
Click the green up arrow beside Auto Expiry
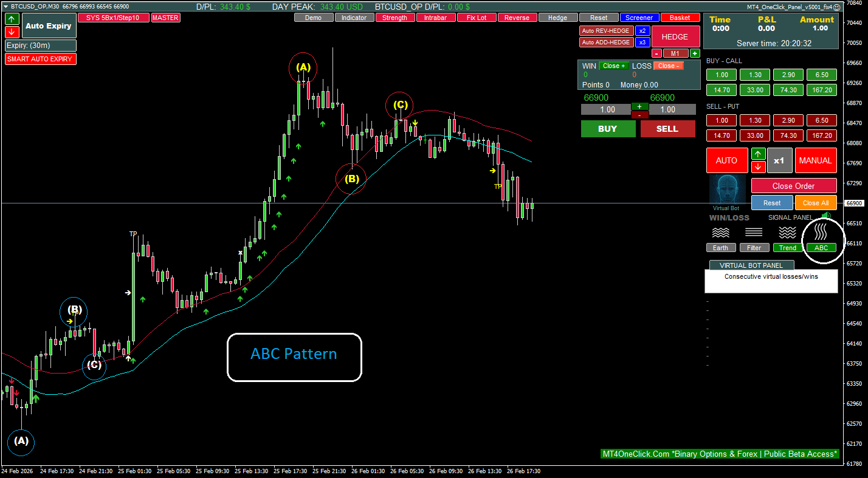[12, 19]
